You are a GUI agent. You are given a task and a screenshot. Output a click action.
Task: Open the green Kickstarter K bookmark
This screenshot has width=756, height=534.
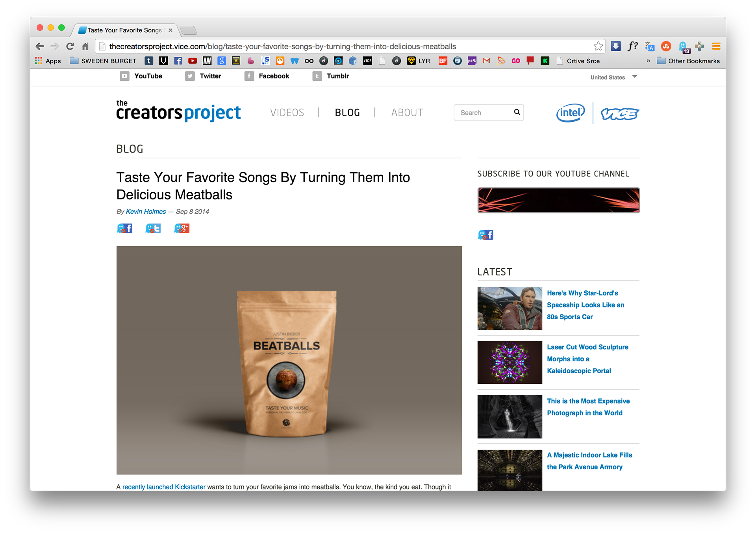click(x=545, y=61)
